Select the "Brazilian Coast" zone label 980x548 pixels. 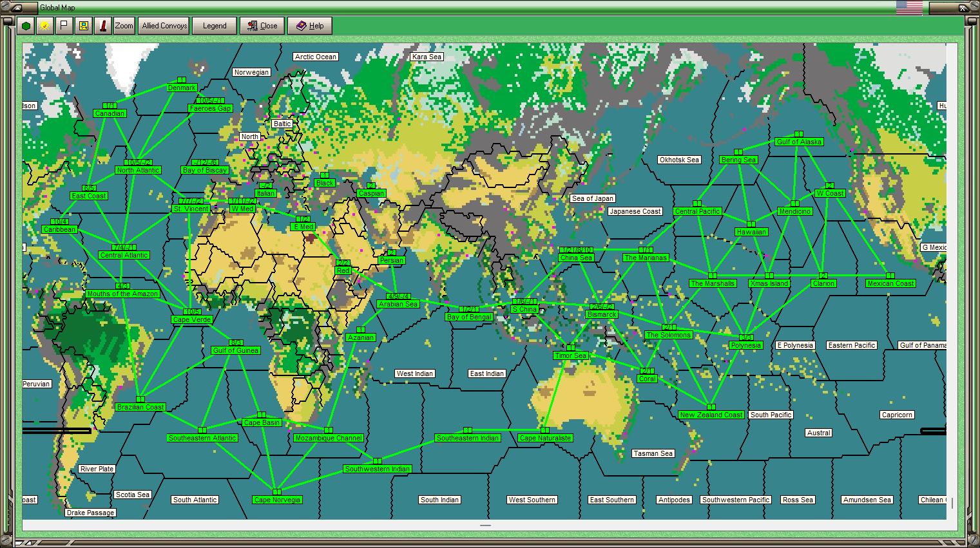(x=140, y=407)
